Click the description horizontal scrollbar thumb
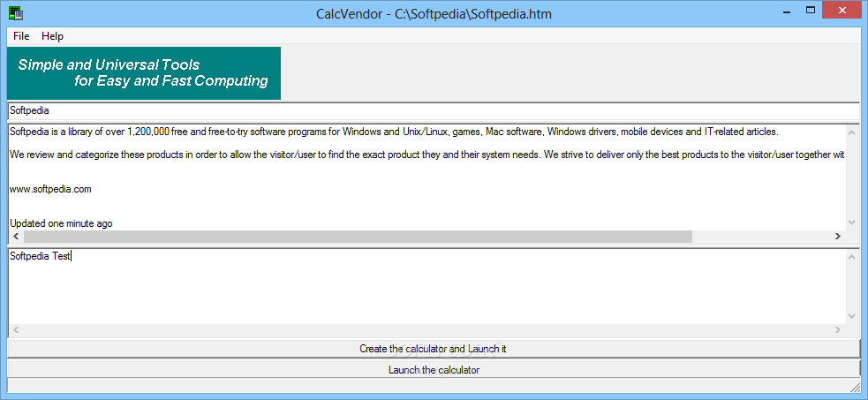Viewport: 868px width, 400px height. pyautogui.click(x=358, y=237)
